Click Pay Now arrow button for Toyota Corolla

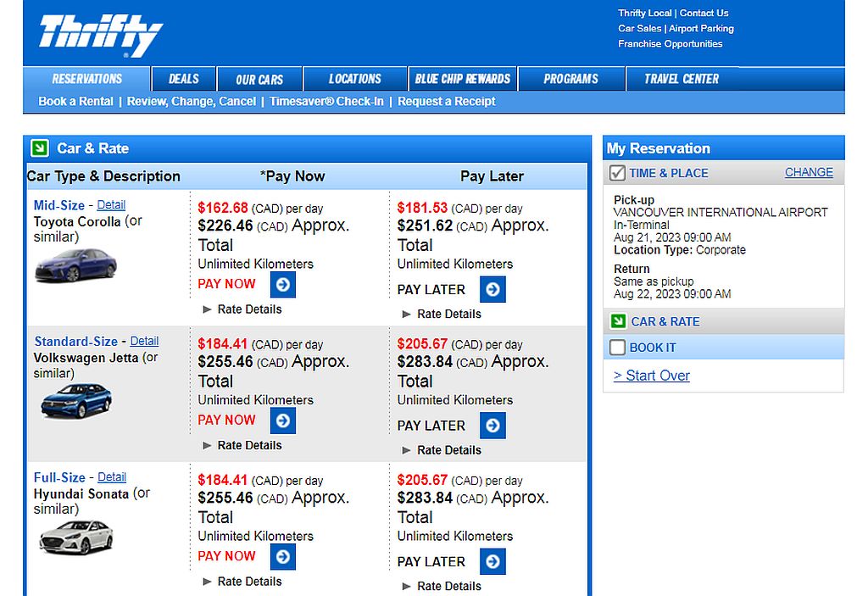(283, 284)
